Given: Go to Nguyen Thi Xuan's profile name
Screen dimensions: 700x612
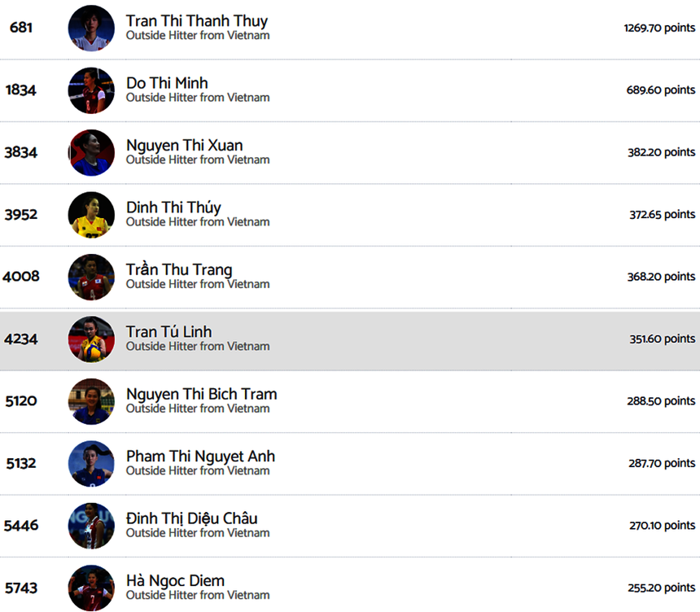Looking at the screenshot, I should click(184, 146).
